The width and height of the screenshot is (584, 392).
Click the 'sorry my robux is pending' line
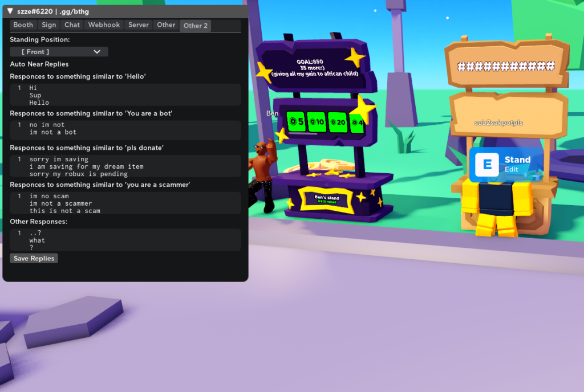point(79,174)
